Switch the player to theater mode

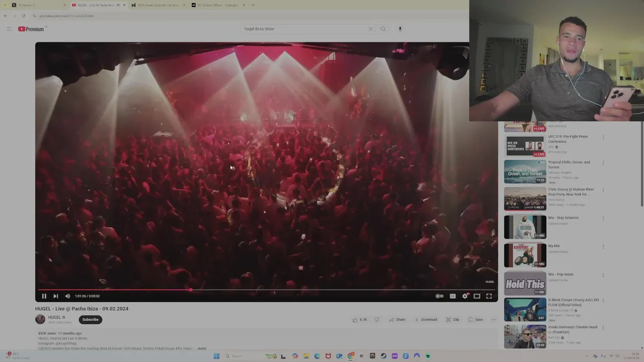477,296
